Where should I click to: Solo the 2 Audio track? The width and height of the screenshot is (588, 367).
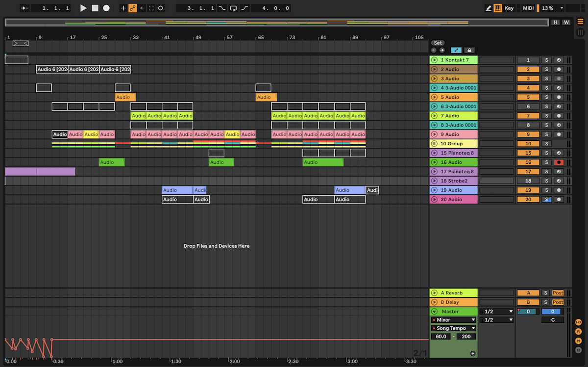pyautogui.click(x=546, y=69)
